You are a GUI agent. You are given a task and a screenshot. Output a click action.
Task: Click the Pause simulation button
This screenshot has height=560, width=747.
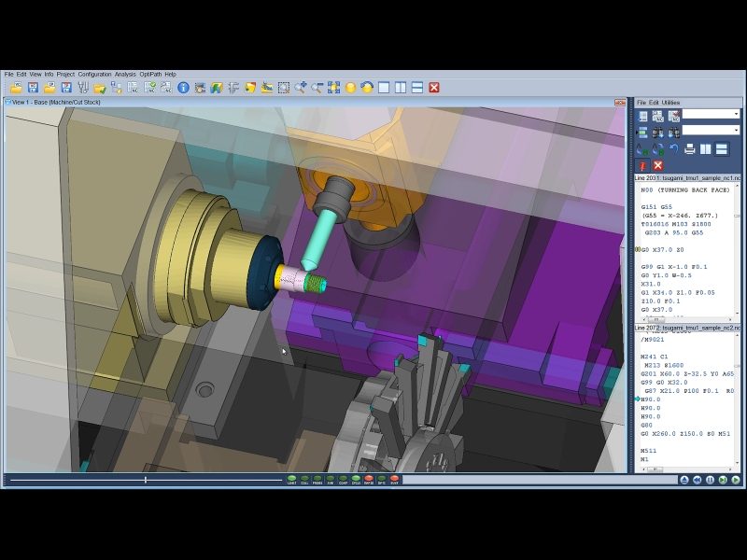coord(710,480)
